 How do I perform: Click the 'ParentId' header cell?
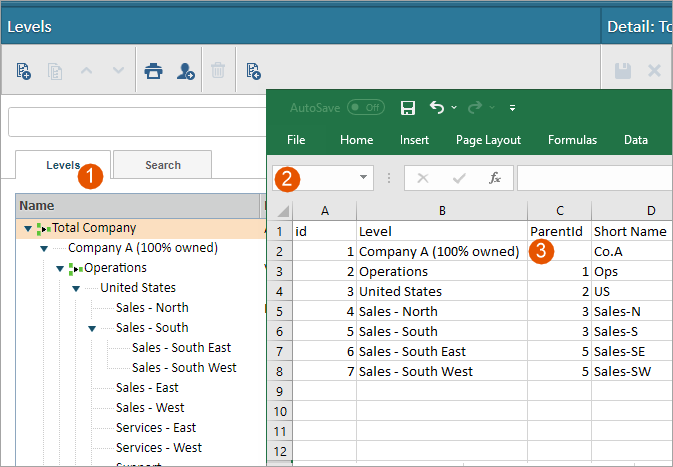click(x=559, y=232)
